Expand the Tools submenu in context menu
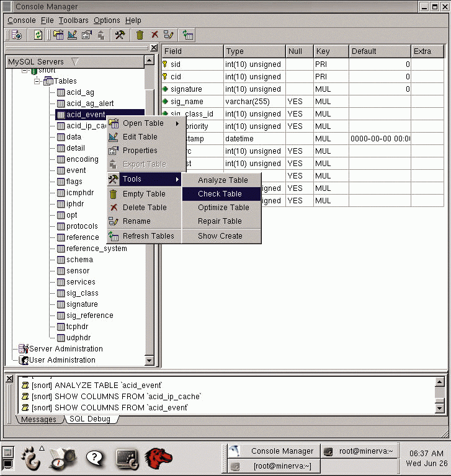Viewport: 451px width, 476px height. (144, 179)
